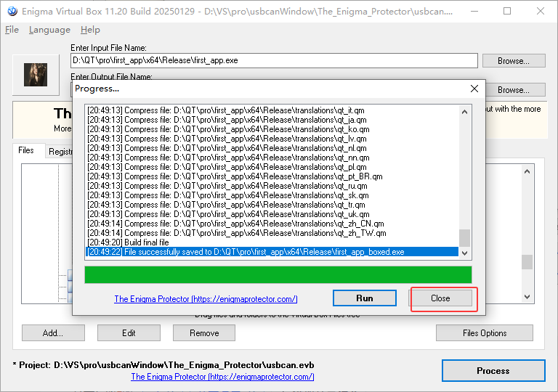Viewport: 558px width, 392px height.
Task: Select the qt_zh_CN.qm compress log line
Action: (272, 224)
